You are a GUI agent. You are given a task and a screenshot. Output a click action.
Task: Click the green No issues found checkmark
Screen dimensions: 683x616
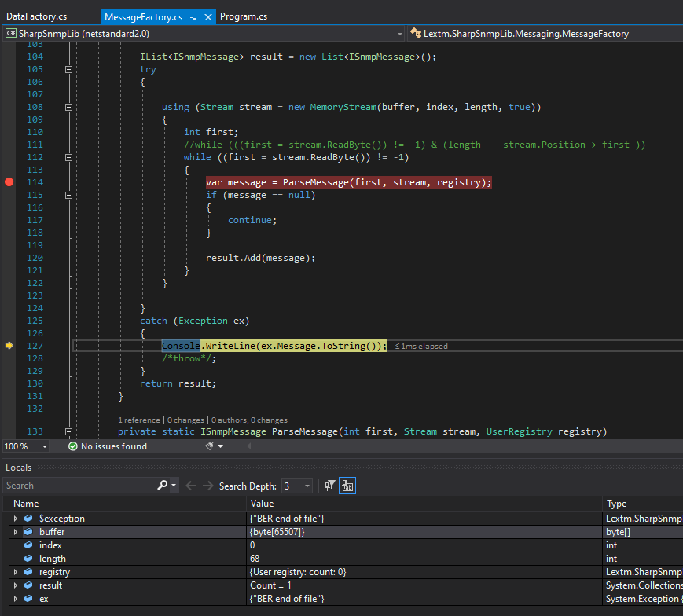(x=73, y=446)
